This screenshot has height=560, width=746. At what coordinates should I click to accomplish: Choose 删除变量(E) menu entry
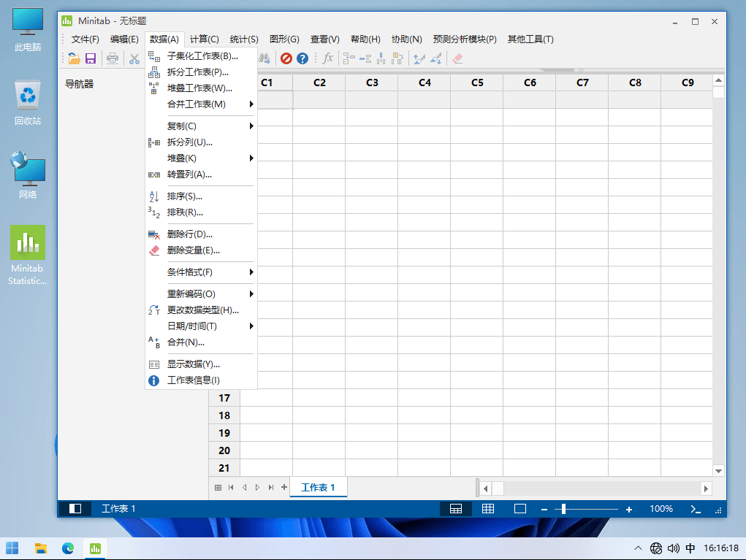pyautogui.click(x=201, y=250)
